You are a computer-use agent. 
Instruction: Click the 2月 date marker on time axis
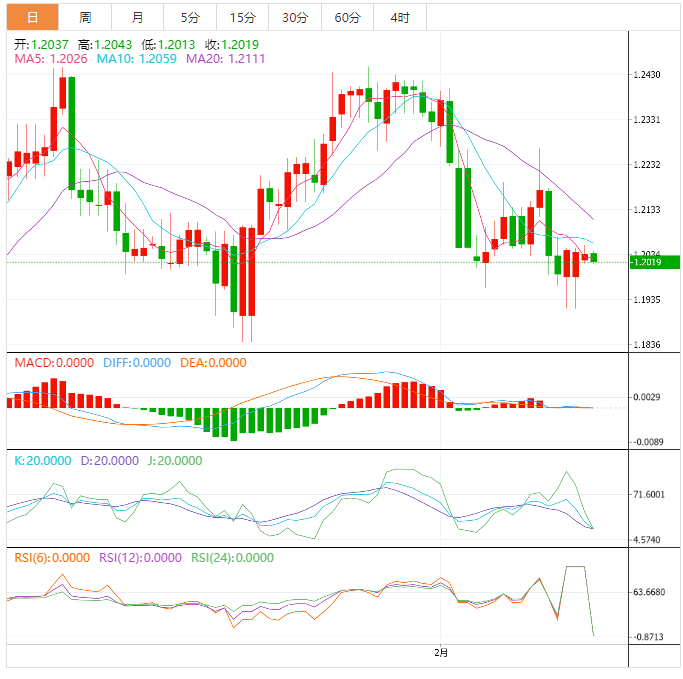pyautogui.click(x=441, y=652)
